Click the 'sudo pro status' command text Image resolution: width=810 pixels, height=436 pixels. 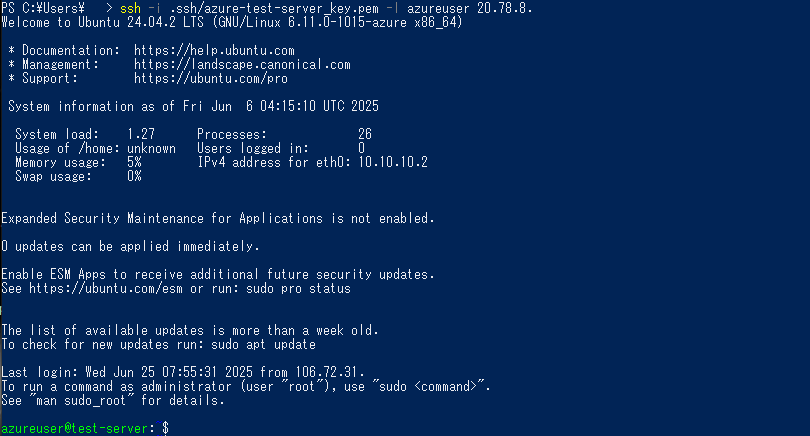click(x=299, y=288)
